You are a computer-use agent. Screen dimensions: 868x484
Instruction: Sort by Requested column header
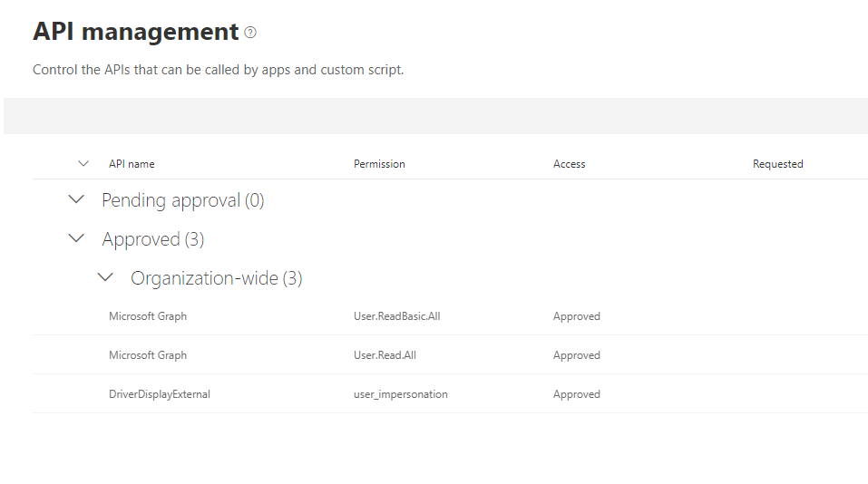778,164
